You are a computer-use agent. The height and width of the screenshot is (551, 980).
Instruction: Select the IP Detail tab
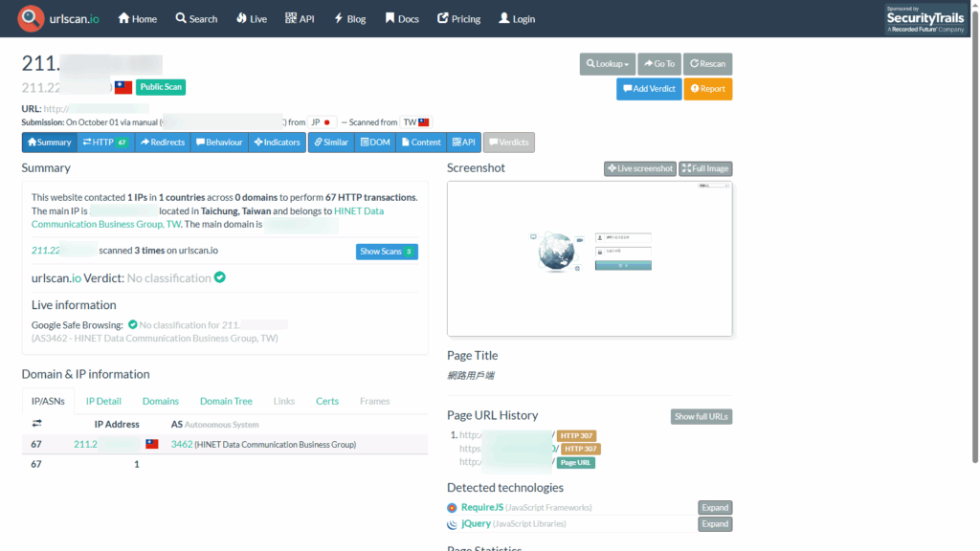103,402
